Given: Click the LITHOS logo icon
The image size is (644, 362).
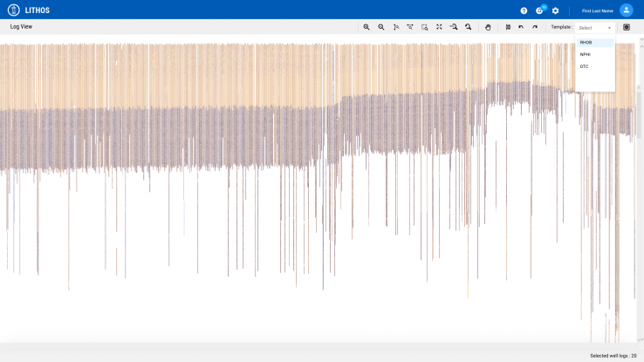Looking at the screenshot, I should (14, 10).
